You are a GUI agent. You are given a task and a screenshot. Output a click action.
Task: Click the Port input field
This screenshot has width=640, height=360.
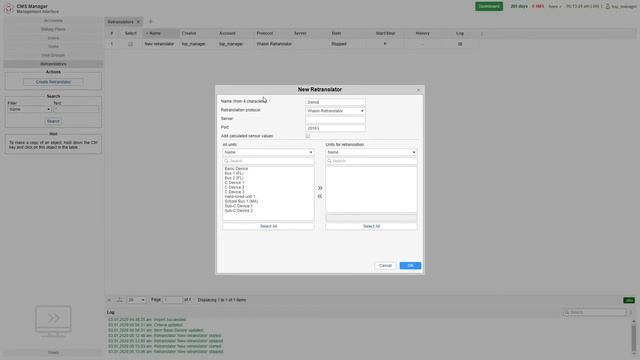pos(335,128)
